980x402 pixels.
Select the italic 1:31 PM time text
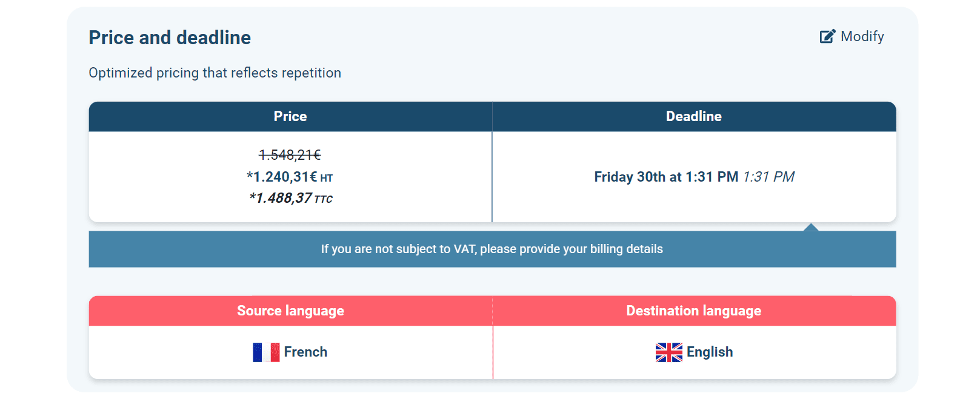click(x=768, y=177)
